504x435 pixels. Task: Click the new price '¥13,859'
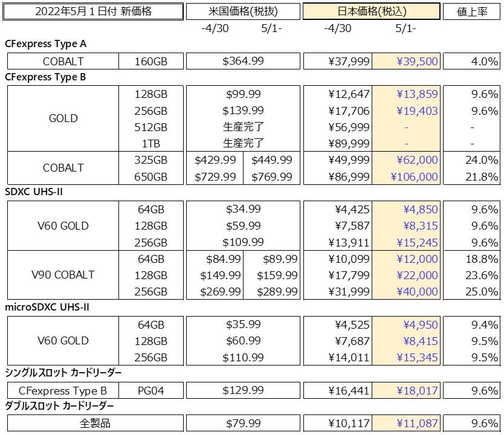[x=417, y=94]
